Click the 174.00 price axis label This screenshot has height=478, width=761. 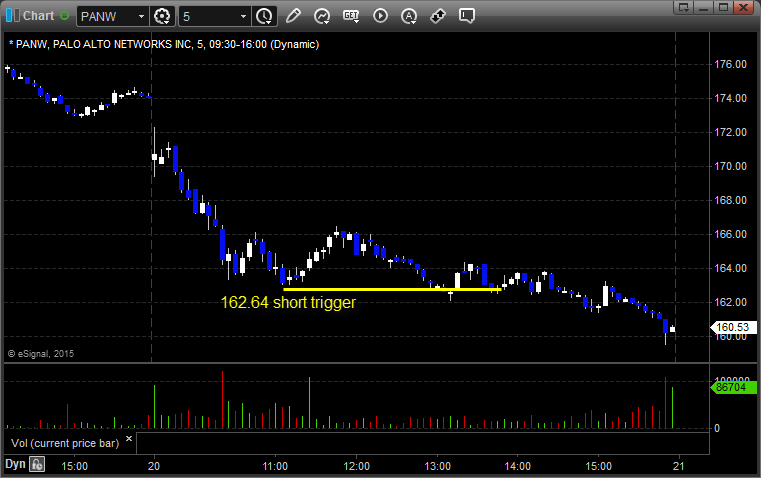[730, 98]
